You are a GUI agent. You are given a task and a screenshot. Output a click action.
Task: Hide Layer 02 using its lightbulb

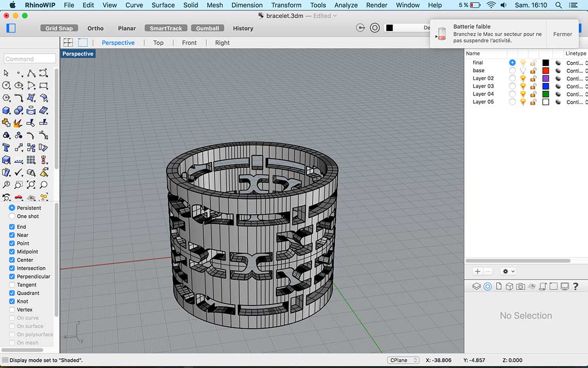click(522, 78)
